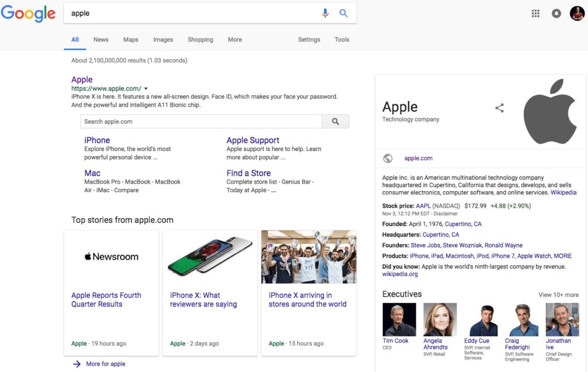This screenshot has height=372, width=588.
Task: Click the About 2,100,000,000 results text
Action: pyautogui.click(x=129, y=60)
